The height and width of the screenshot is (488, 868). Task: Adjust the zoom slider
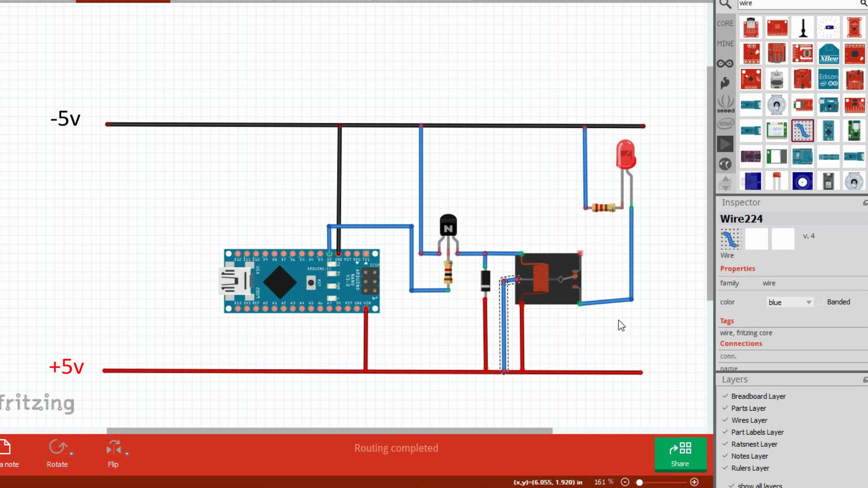640,482
